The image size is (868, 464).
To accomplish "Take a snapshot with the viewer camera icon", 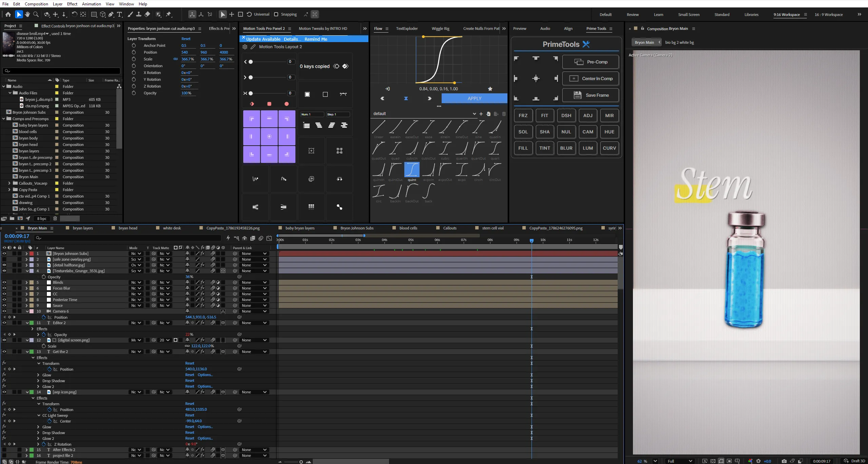I will [x=784, y=461].
